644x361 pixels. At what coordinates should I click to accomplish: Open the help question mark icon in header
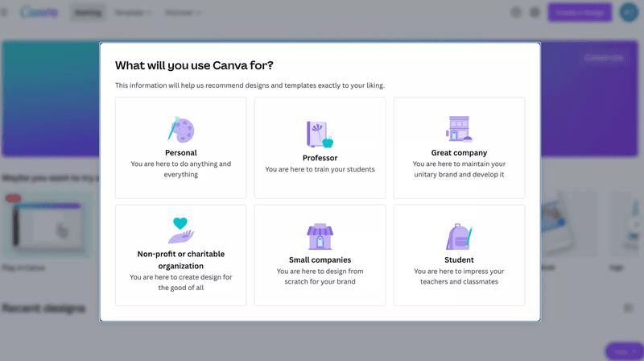[516, 13]
